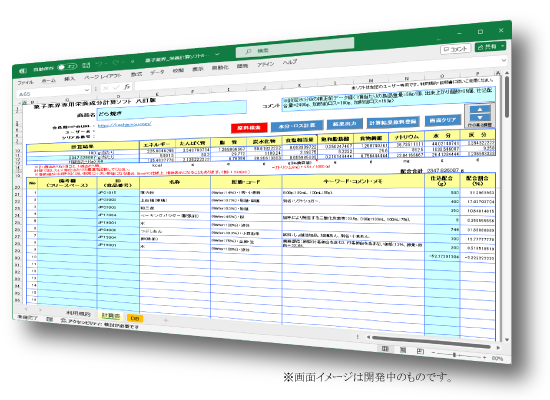550x400 pixels.
Task: Open the hyperlink below product name
Action: (125, 124)
